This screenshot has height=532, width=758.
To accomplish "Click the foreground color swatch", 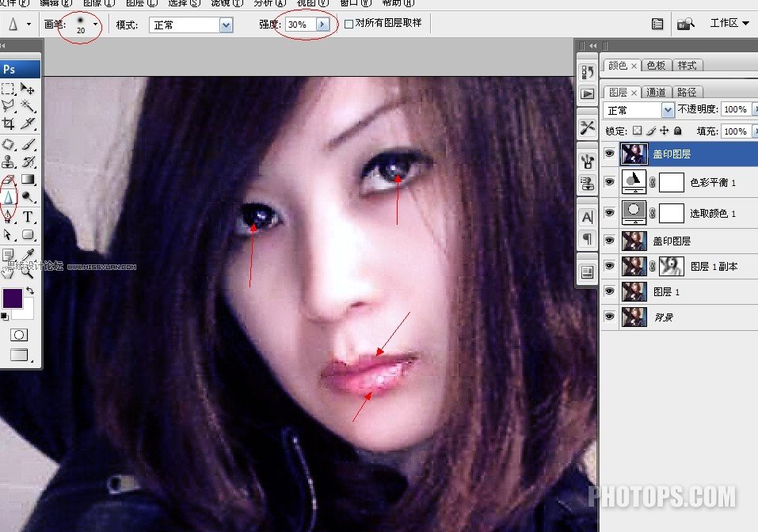I will (x=12, y=298).
